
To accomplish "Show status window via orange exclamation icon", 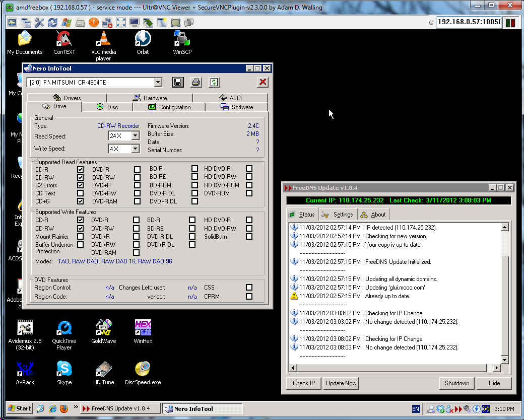I will click(x=94, y=23).
